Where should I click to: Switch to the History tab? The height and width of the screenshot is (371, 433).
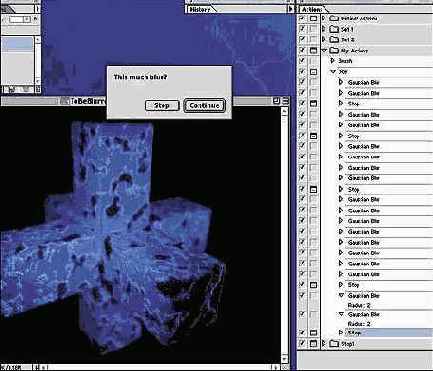(x=200, y=10)
